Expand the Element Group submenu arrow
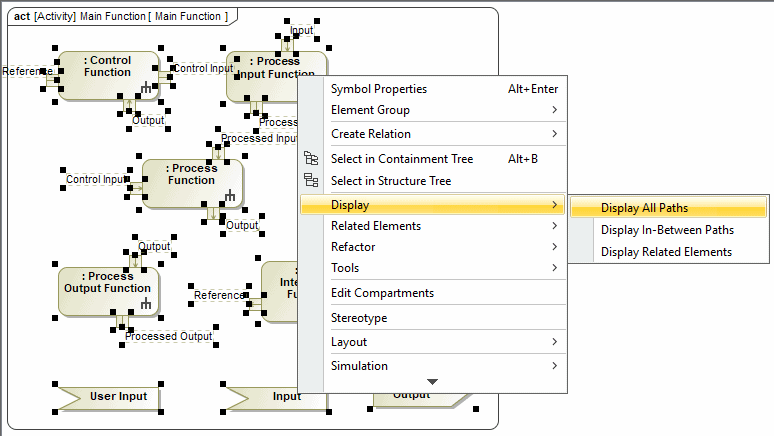Image resolution: width=774 pixels, height=436 pixels. click(x=554, y=110)
